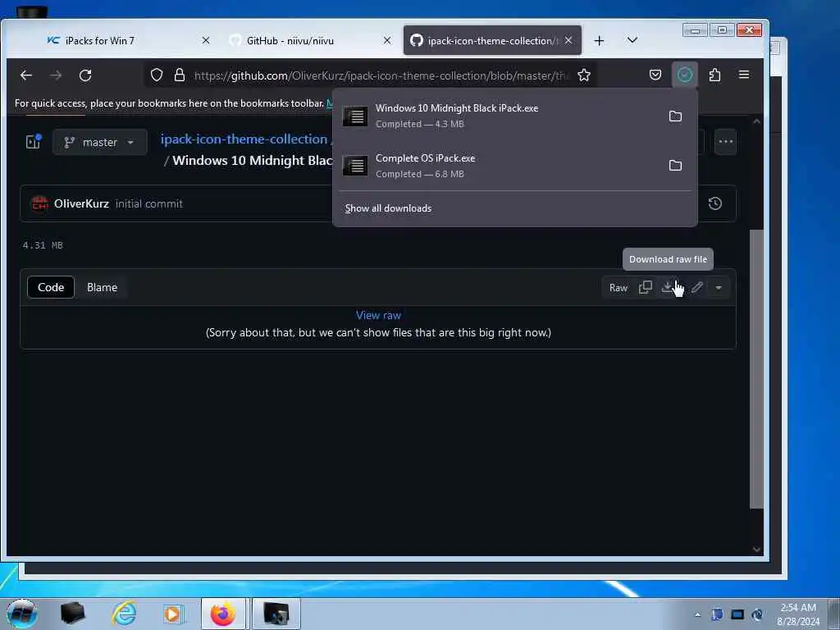Download raw file icon
The height and width of the screenshot is (630, 840).
point(668,288)
